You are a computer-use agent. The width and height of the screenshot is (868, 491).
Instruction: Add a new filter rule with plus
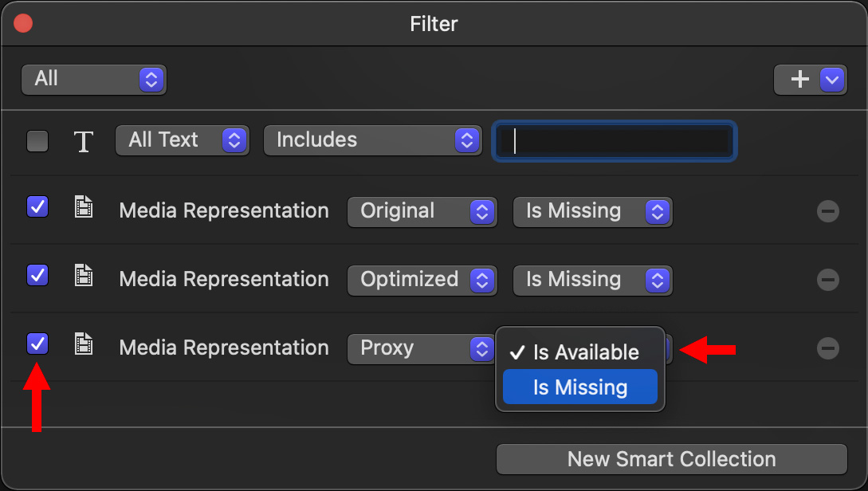pyautogui.click(x=799, y=79)
